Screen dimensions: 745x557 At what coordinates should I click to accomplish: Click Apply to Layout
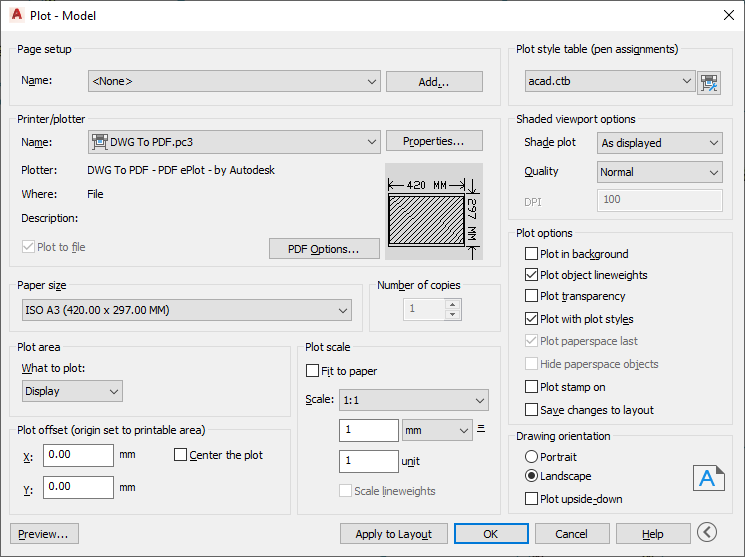coord(394,534)
